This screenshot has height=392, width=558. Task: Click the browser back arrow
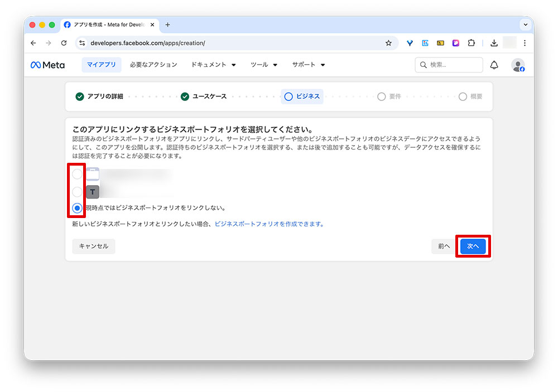tap(33, 42)
